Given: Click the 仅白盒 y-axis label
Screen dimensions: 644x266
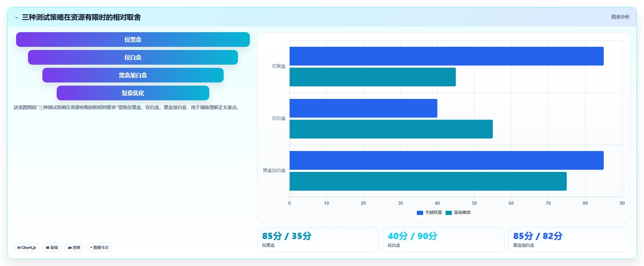Looking at the screenshot, I should point(279,118).
